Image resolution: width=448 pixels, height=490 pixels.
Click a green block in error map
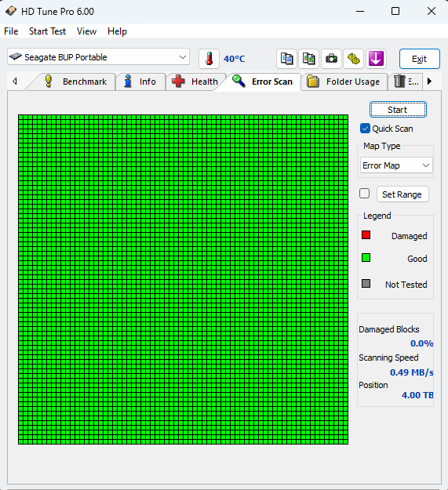coord(183,279)
